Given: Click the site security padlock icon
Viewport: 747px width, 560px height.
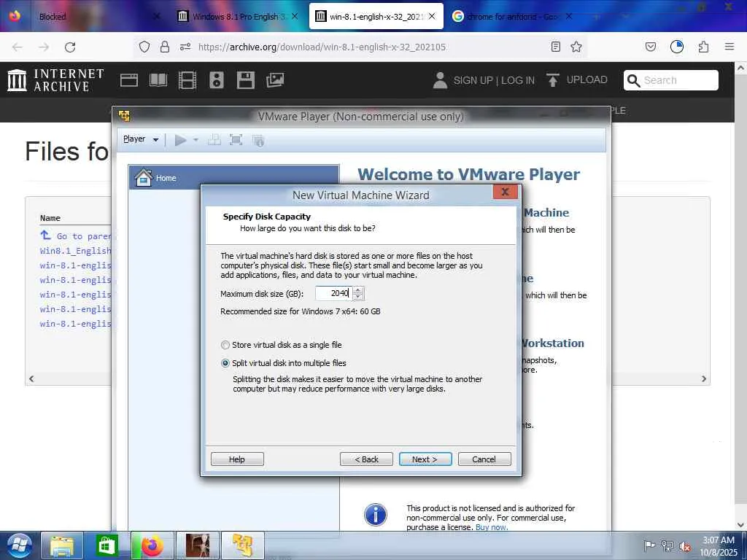Looking at the screenshot, I should pyautogui.click(x=165, y=47).
